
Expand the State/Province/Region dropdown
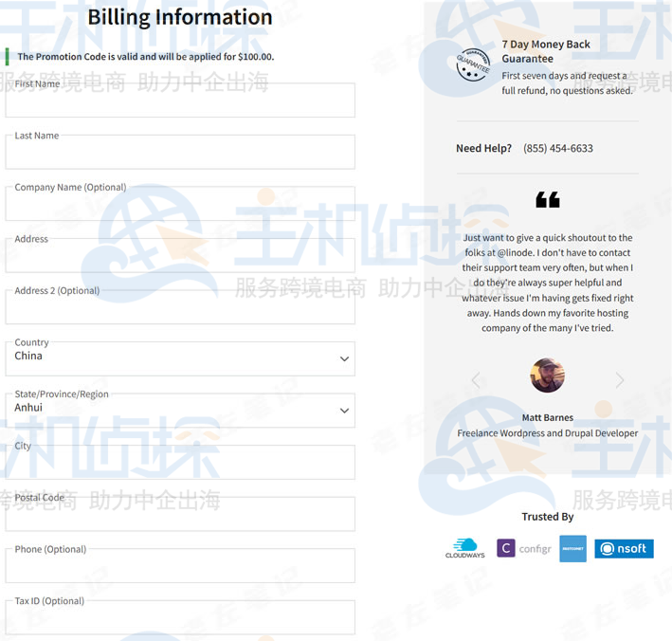tap(180, 411)
